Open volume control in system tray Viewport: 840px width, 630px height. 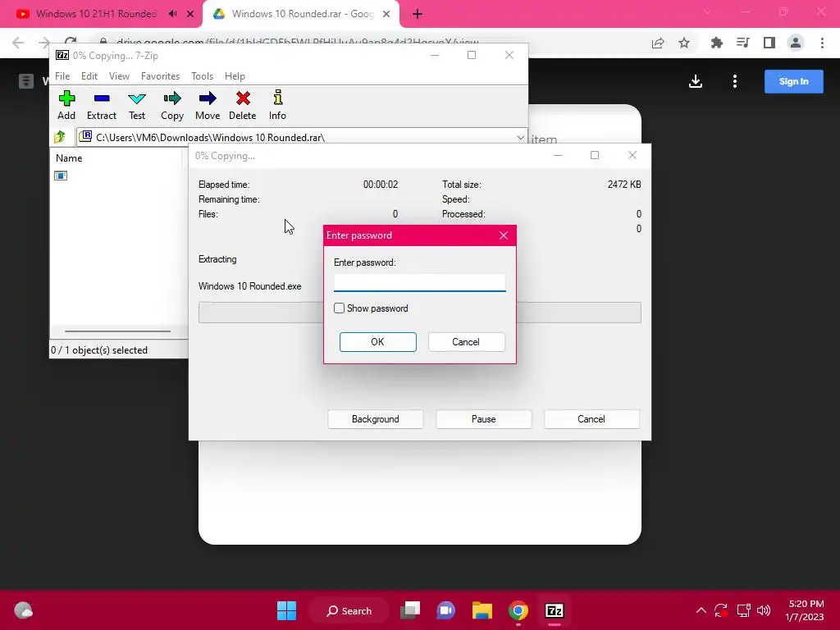tap(764, 610)
